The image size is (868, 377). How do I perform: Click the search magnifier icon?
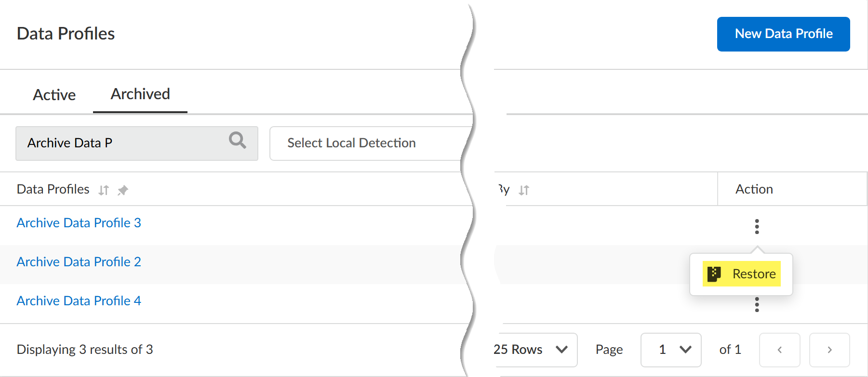[237, 141]
